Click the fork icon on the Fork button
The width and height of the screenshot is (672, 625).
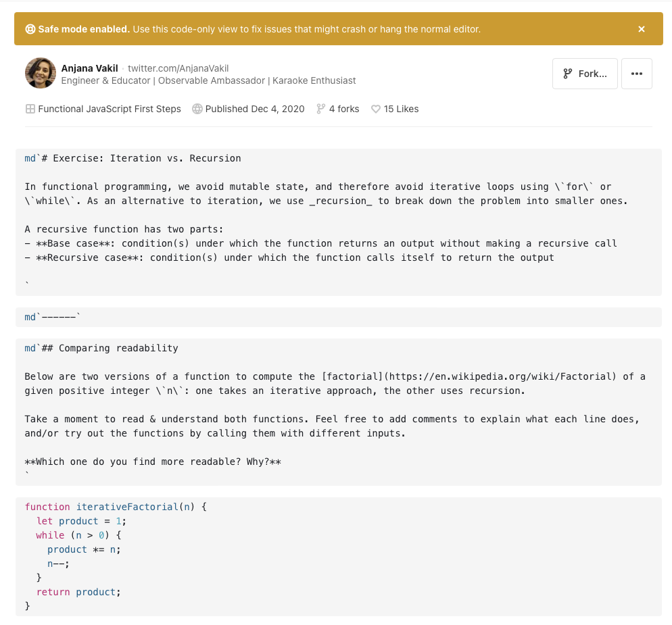(x=567, y=74)
